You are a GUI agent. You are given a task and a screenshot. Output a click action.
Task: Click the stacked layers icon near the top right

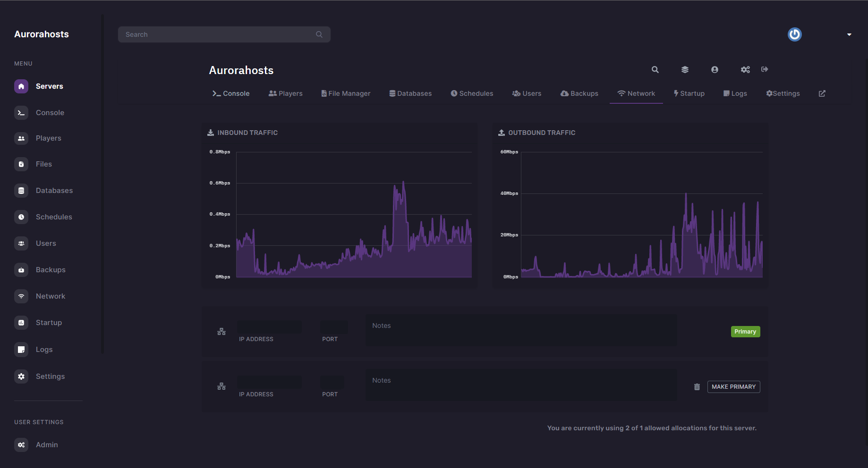685,69
